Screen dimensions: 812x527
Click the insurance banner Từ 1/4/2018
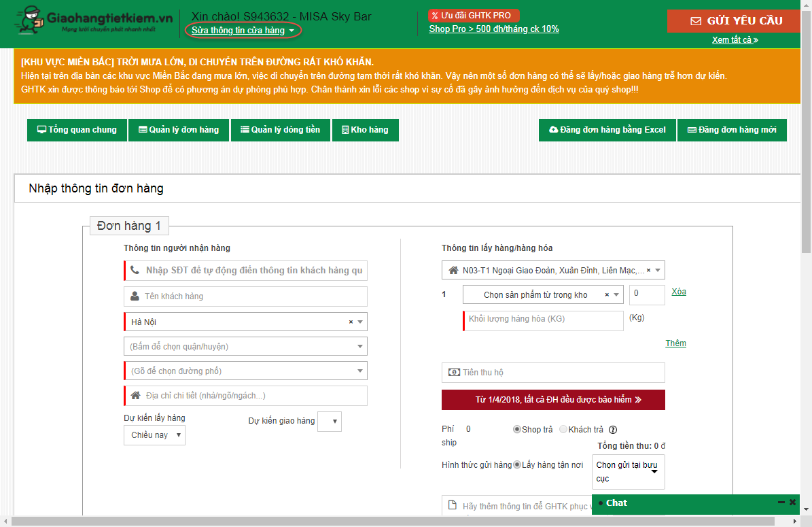[x=553, y=400]
